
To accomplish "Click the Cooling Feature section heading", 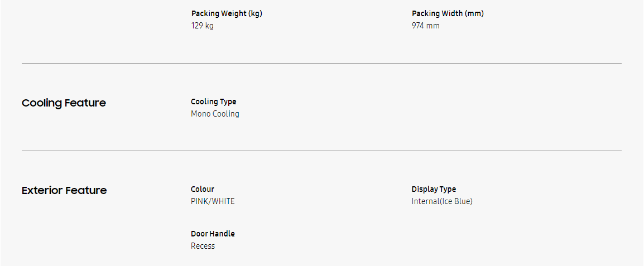I will click(64, 103).
